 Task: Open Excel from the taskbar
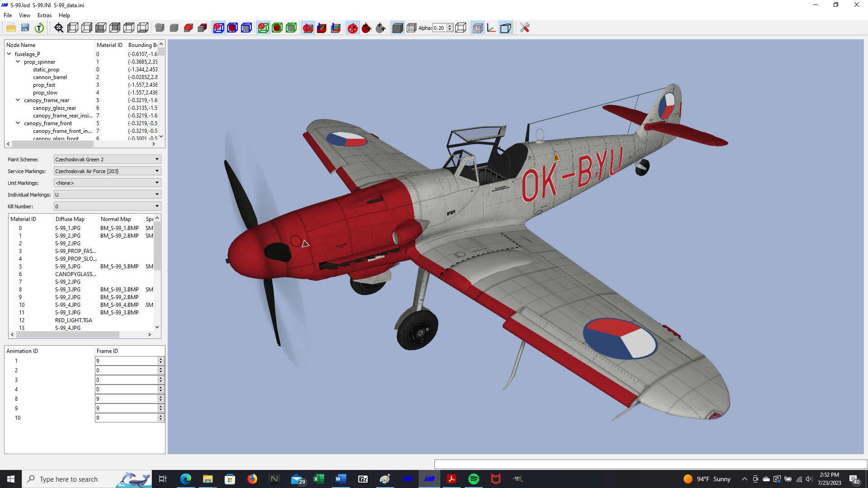(319, 479)
